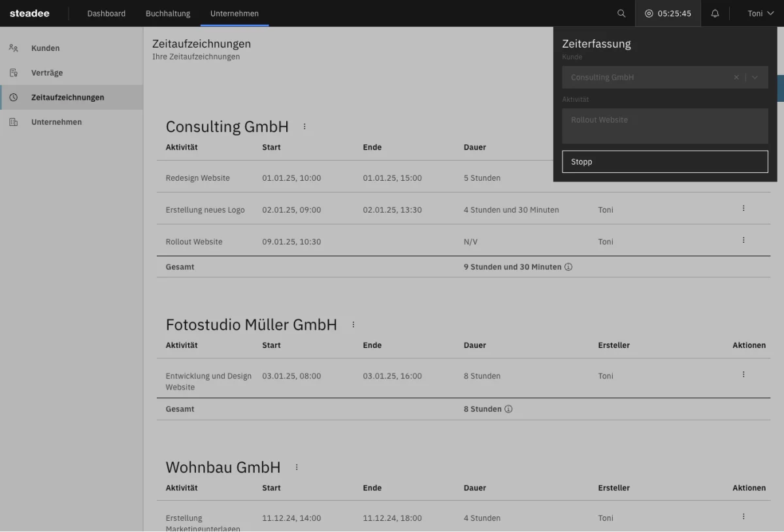The width and height of the screenshot is (784, 532).
Task: Go to Kunden in sidebar
Action: [45, 48]
